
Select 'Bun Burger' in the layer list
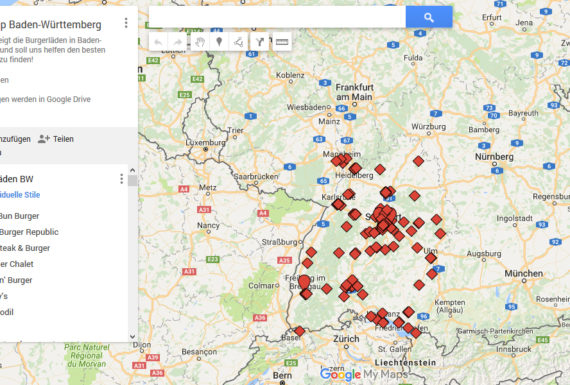point(20,216)
